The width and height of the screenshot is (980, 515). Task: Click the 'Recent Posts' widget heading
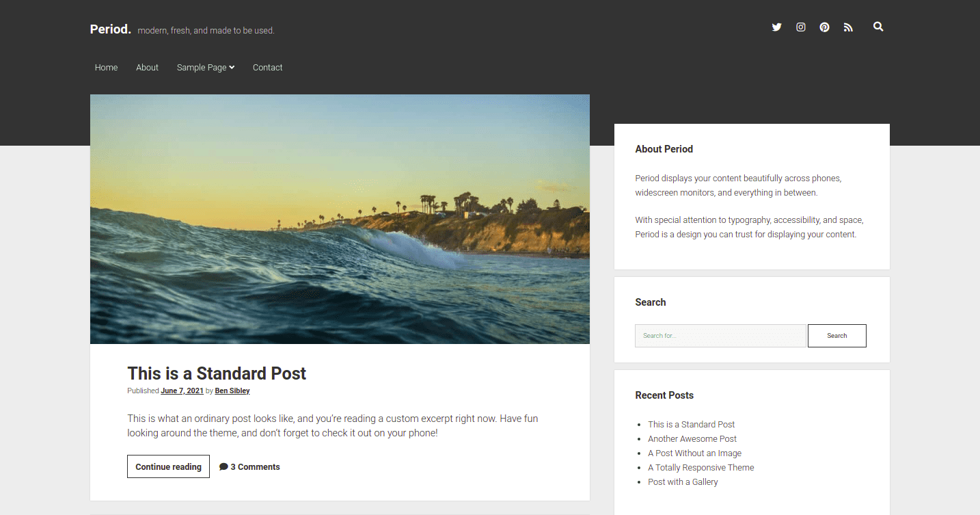coord(664,395)
